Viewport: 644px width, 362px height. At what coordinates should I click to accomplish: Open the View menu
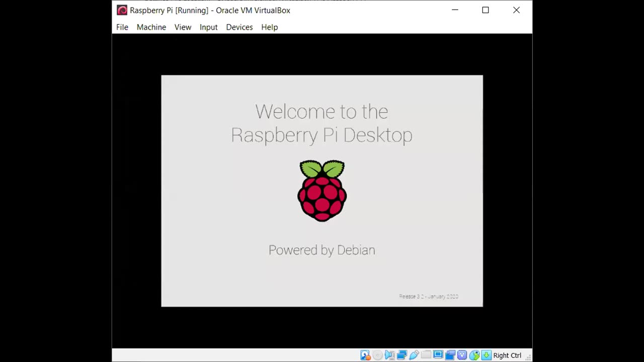coord(183,27)
